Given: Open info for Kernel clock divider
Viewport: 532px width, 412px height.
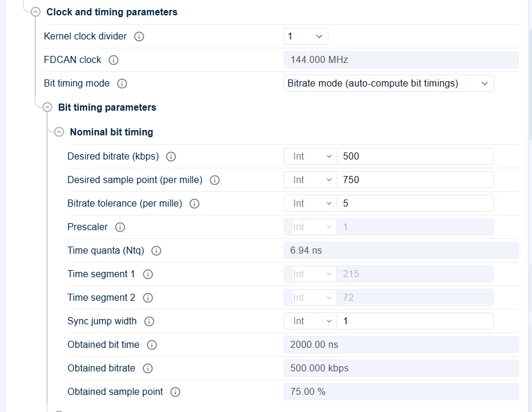Looking at the screenshot, I should pos(139,36).
